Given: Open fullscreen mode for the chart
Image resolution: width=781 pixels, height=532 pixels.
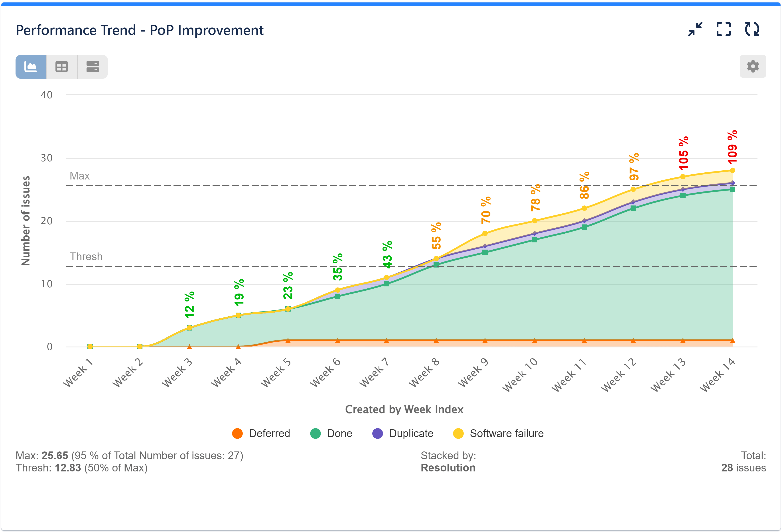Looking at the screenshot, I should point(724,30).
